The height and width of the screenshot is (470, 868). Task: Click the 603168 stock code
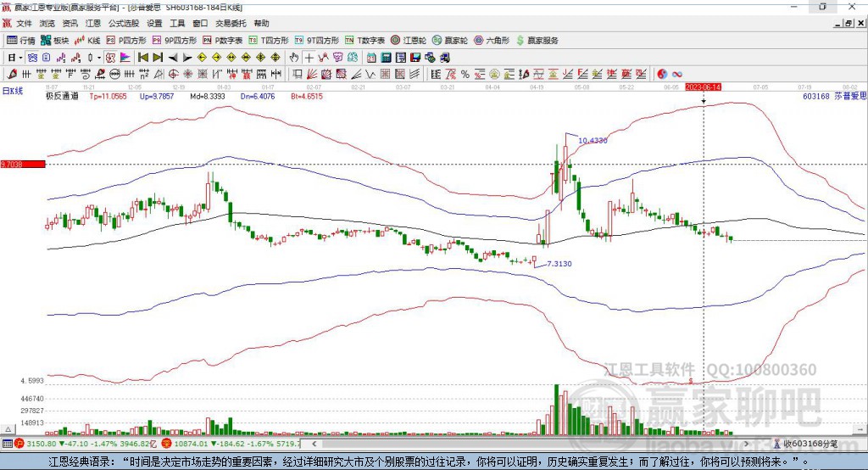tap(816, 96)
